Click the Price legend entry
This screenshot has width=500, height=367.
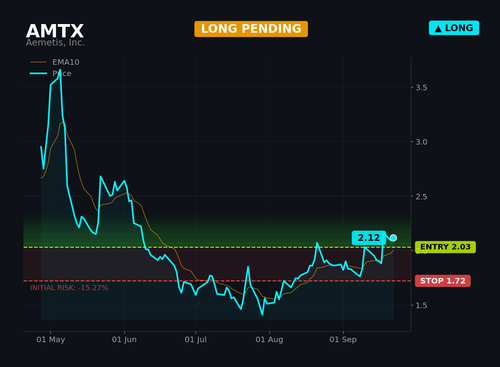pos(50,73)
